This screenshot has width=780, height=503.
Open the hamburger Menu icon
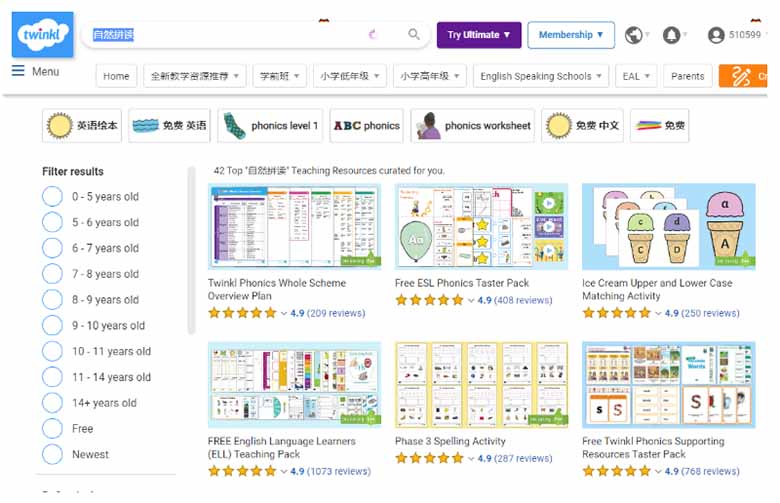(x=18, y=71)
